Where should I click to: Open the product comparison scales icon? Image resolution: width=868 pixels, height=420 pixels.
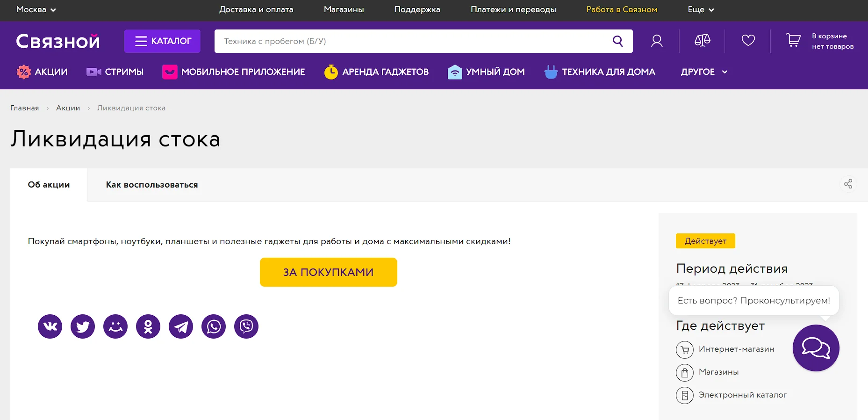(702, 41)
